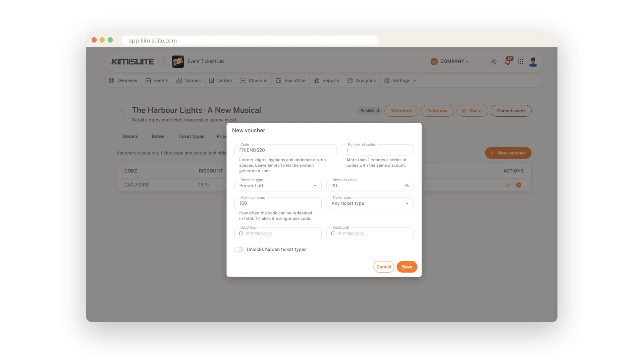Toggle the light/dark theme sun icon
This screenshot has height=362, width=644.
coord(493,62)
